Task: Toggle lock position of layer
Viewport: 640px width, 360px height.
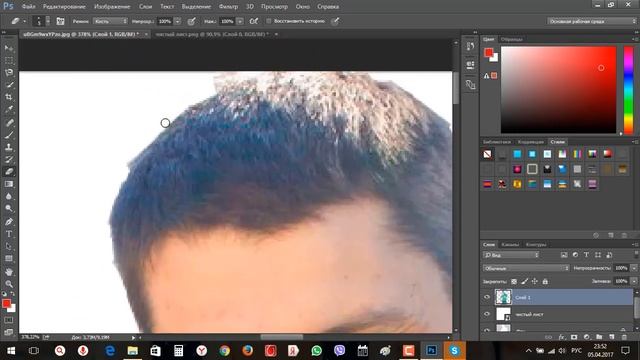Action: tap(535, 282)
